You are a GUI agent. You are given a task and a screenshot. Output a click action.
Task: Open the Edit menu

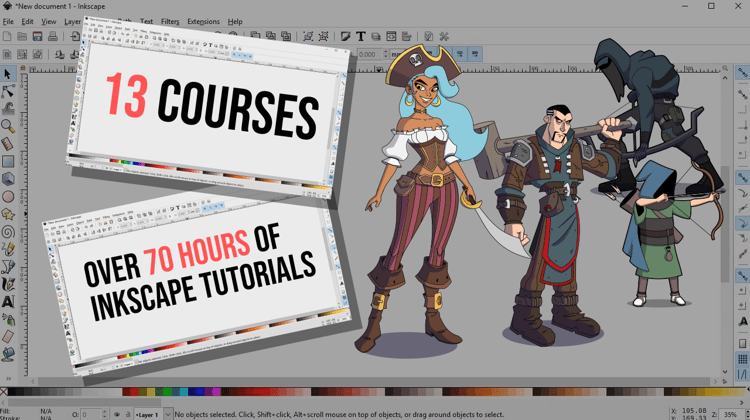27,22
